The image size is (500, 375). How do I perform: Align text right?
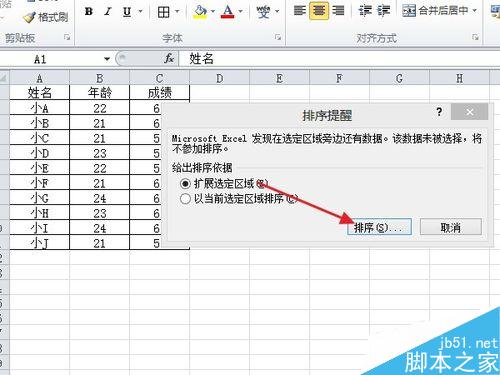[338, 10]
